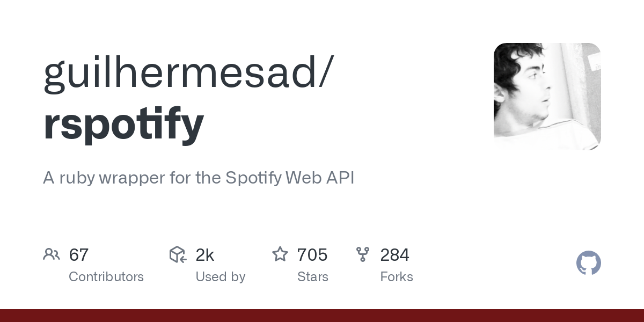Open guilhermesad's profile avatar photo
Viewport: 644px width, 322px height.
click(547, 97)
